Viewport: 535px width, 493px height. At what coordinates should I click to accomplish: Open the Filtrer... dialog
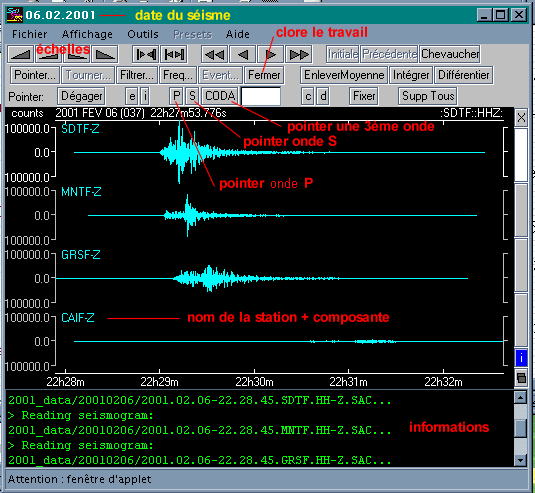pyautogui.click(x=137, y=75)
